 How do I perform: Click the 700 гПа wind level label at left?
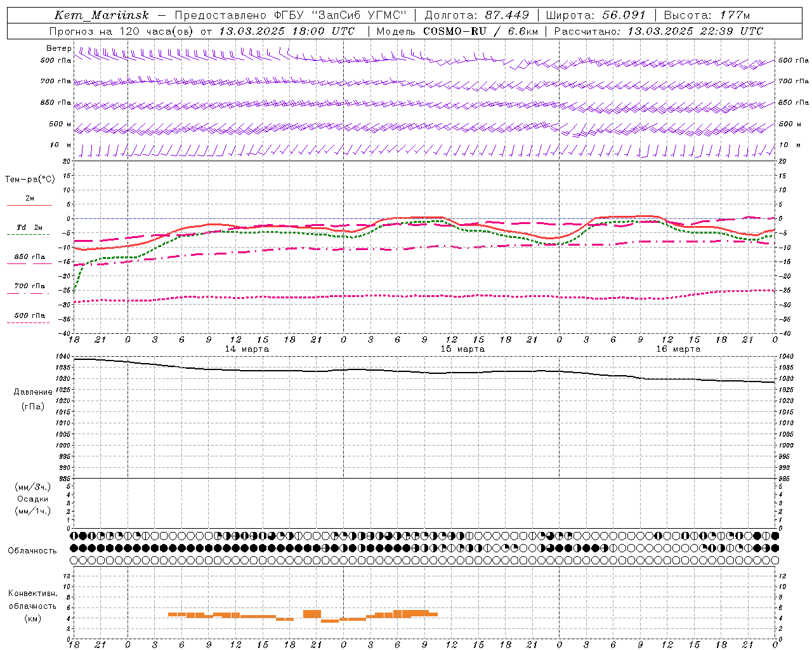(56, 81)
